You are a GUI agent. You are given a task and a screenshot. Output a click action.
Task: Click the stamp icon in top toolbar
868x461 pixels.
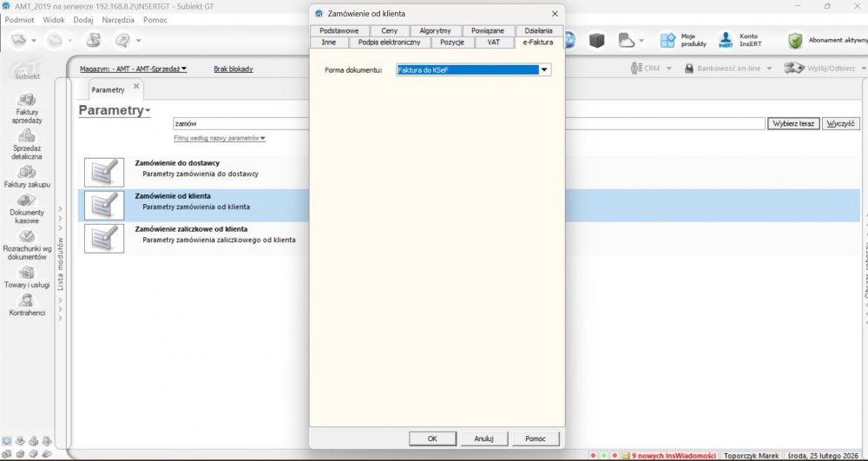95,40
